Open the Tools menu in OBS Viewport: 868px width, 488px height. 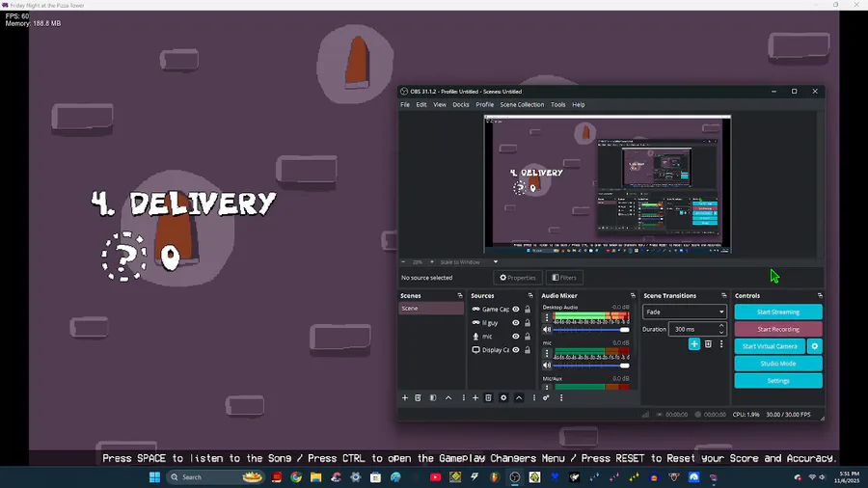pos(558,104)
